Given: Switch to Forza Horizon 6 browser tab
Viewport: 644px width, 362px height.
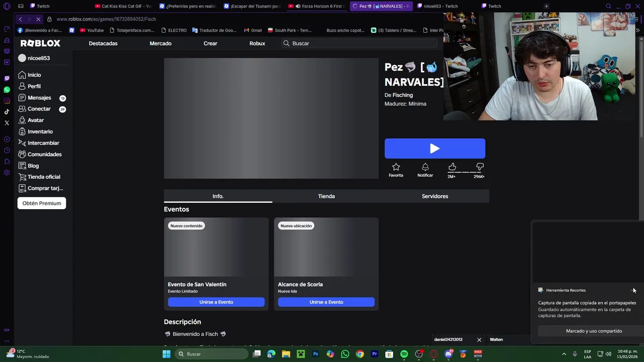Looking at the screenshot, I should (316, 6).
